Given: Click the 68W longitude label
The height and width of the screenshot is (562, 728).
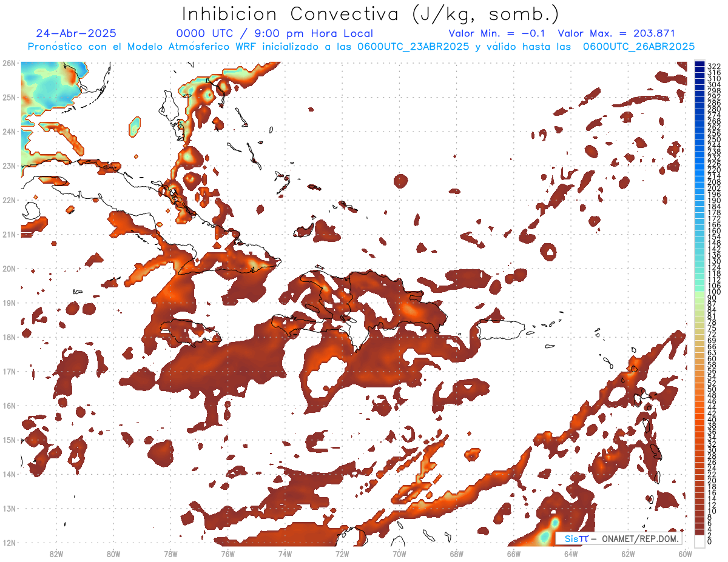Looking at the screenshot, I should (x=456, y=554).
